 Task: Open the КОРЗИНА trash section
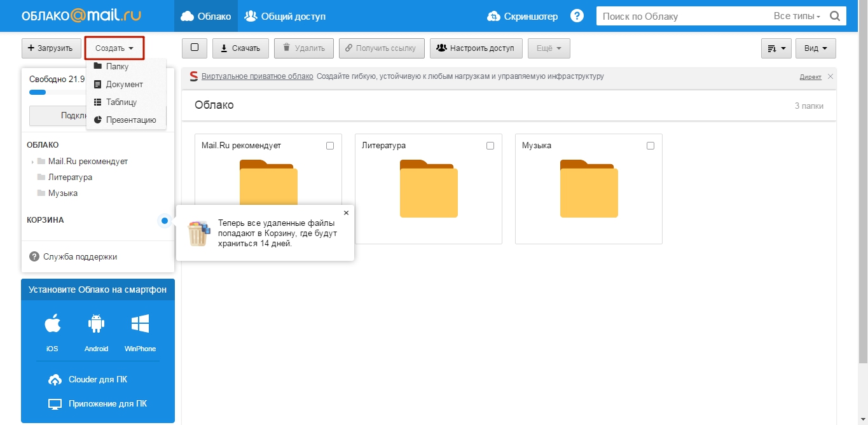tap(45, 220)
